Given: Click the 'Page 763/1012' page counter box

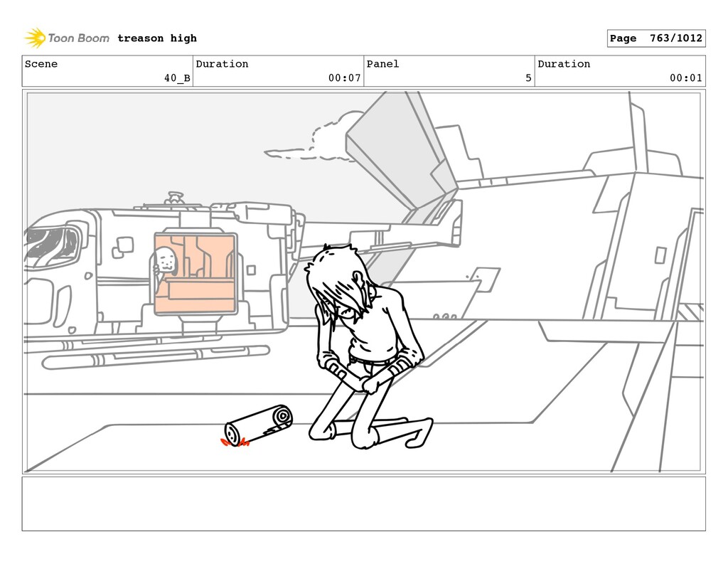Looking at the screenshot, I should (x=656, y=38).
